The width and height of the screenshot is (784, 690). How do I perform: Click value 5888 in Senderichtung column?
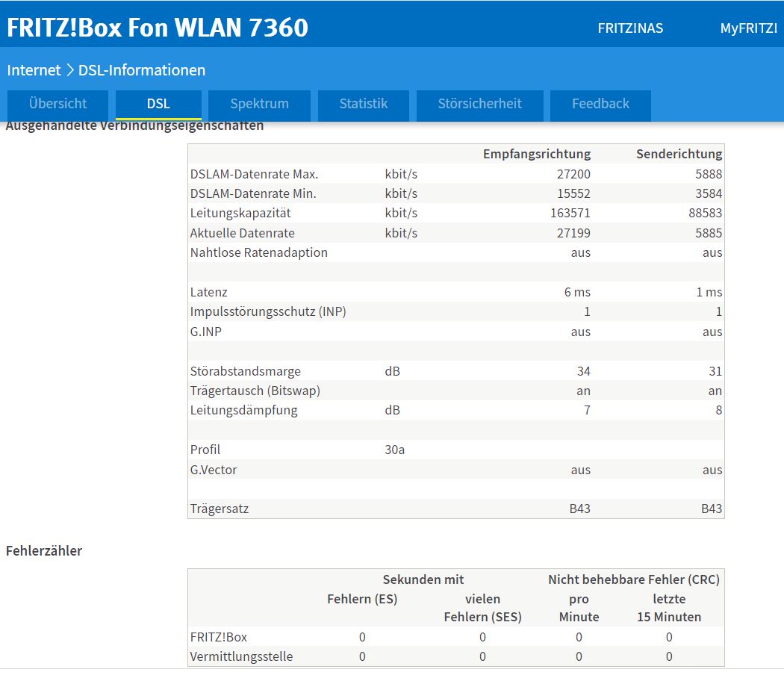click(x=709, y=174)
